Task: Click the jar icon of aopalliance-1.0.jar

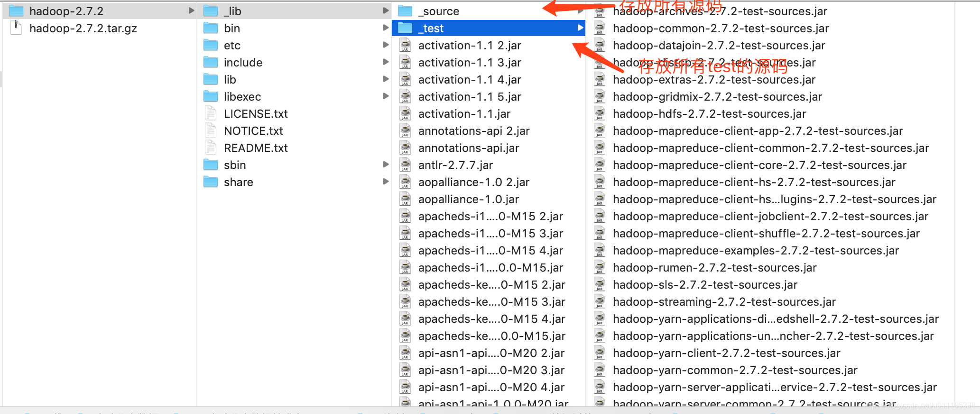Action: coord(405,199)
